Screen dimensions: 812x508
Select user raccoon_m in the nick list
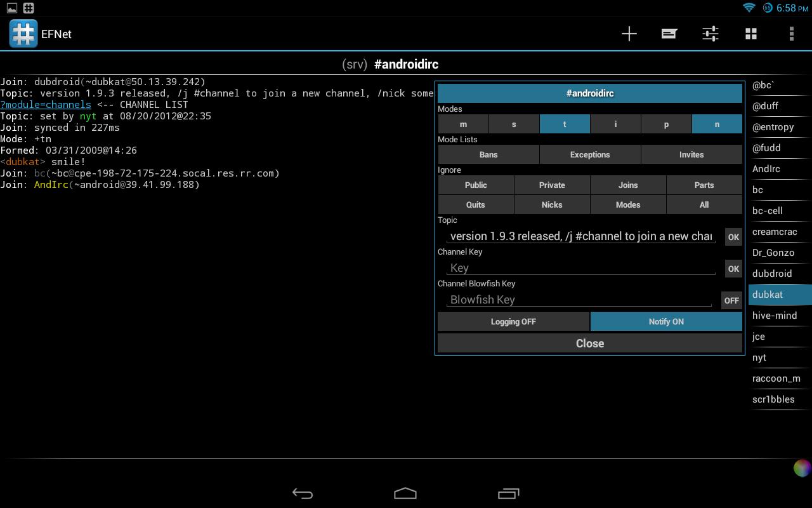click(x=780, y=378)
